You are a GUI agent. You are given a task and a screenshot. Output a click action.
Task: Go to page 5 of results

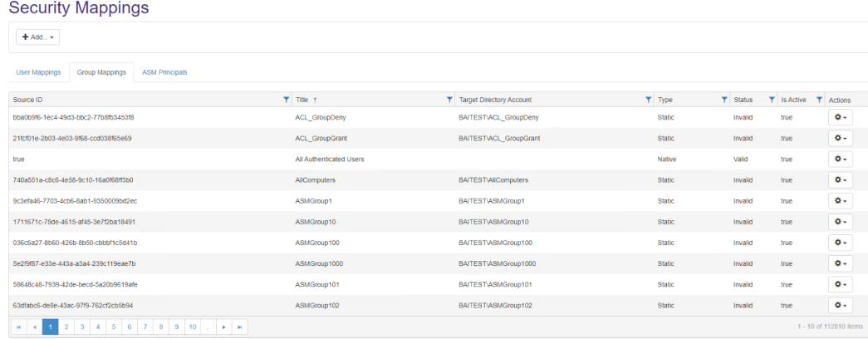(x=113, y=327)
